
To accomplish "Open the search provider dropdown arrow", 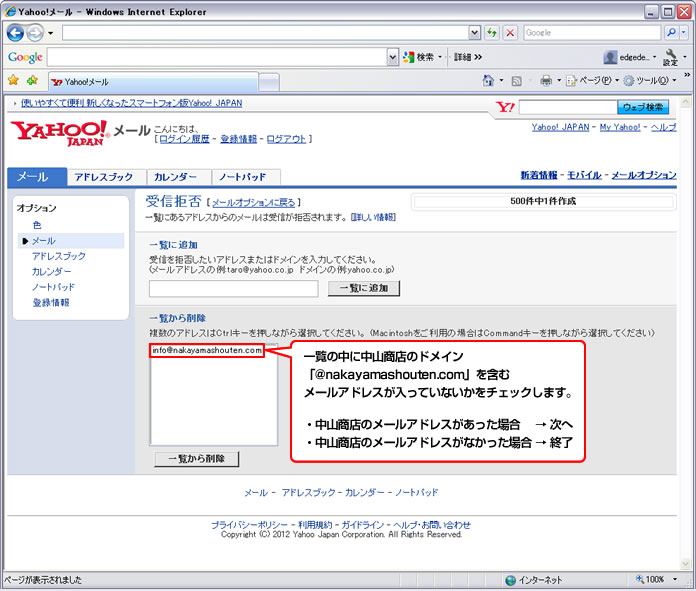I will [x=684, y=32].
